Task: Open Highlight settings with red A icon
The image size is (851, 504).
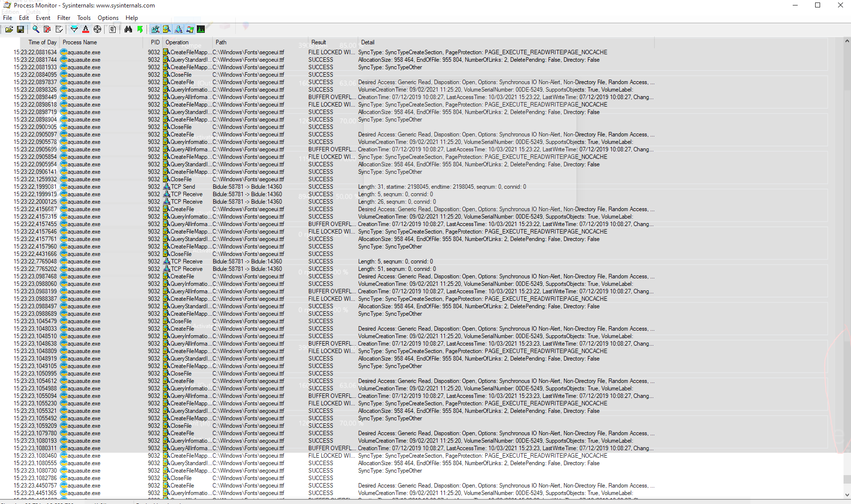Action: pos(86,29)
